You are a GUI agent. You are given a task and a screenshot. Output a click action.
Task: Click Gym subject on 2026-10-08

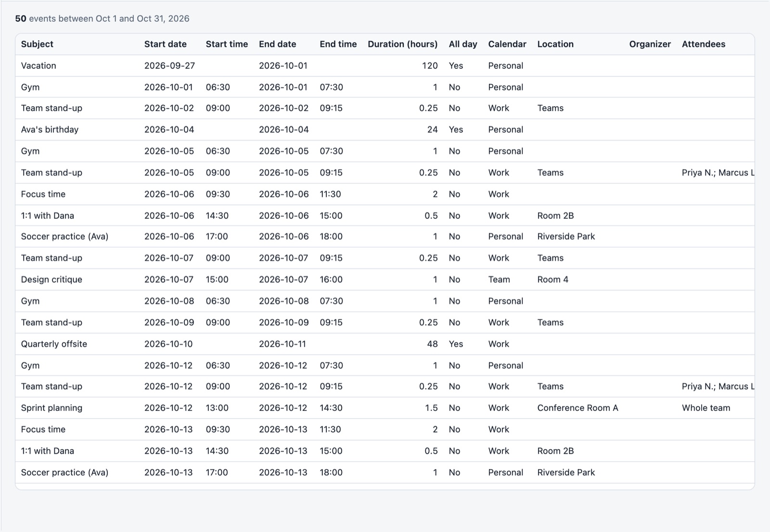(x=30, y=302)
